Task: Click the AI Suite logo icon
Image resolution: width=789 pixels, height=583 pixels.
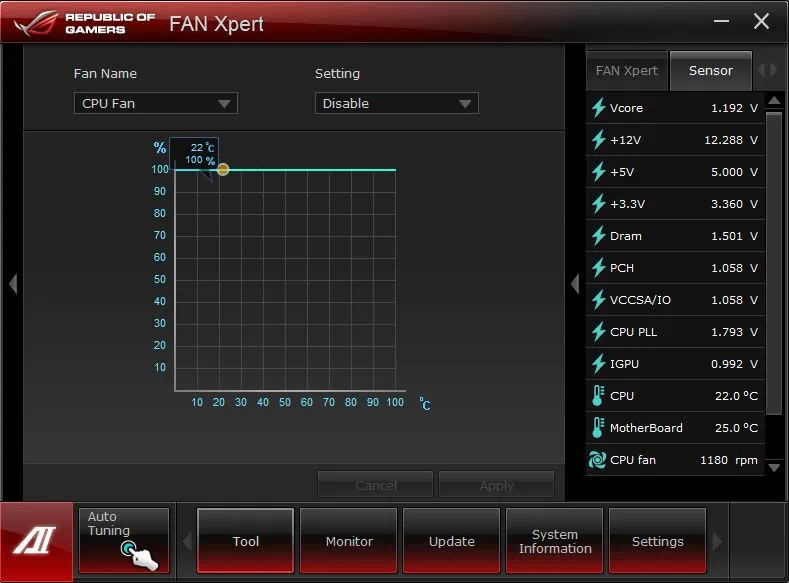Action: (x=36, y=541)
